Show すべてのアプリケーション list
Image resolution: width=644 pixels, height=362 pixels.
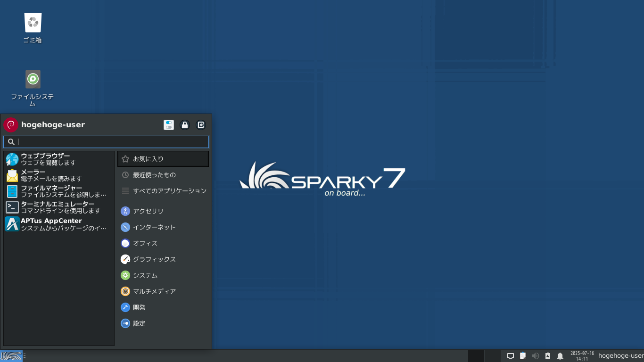(x=170, y=191)
